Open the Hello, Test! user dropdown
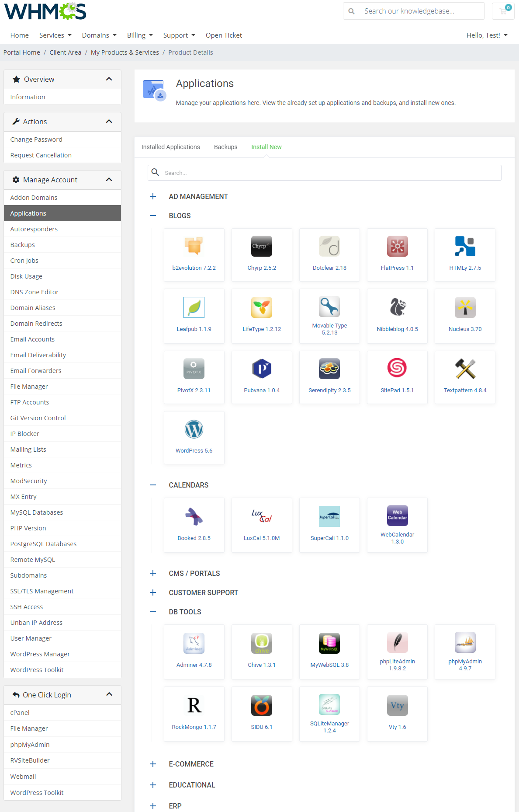This screenshot has height=812, width=519. point(487,35)
